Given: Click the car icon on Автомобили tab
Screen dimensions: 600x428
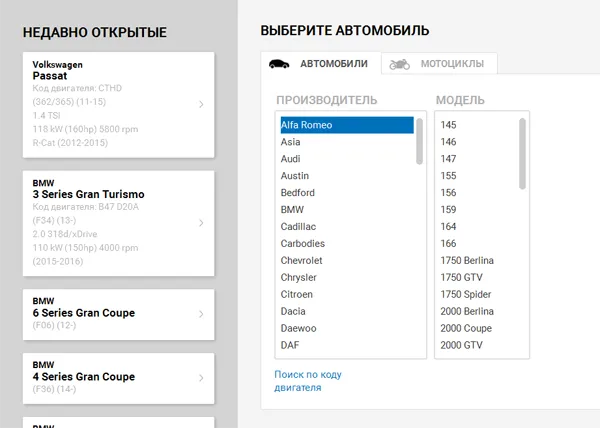Looking at the screenshot, I should [279, 64].
